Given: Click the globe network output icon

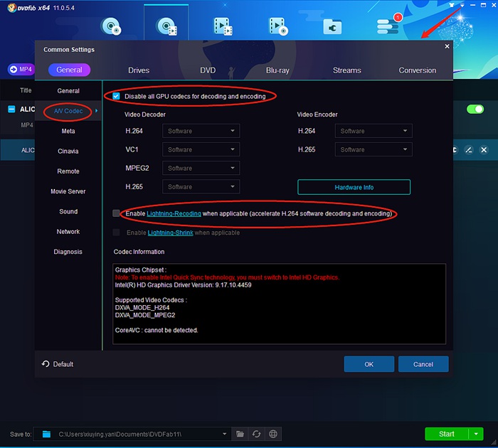Looking at the screenshot, I should click(x=272, y=434).
